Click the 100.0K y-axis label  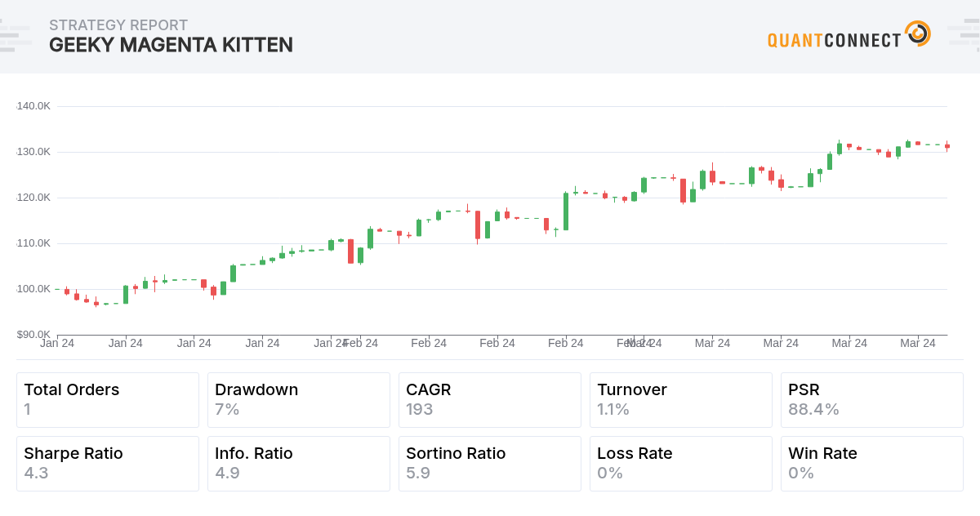click(x=33, y=289)
